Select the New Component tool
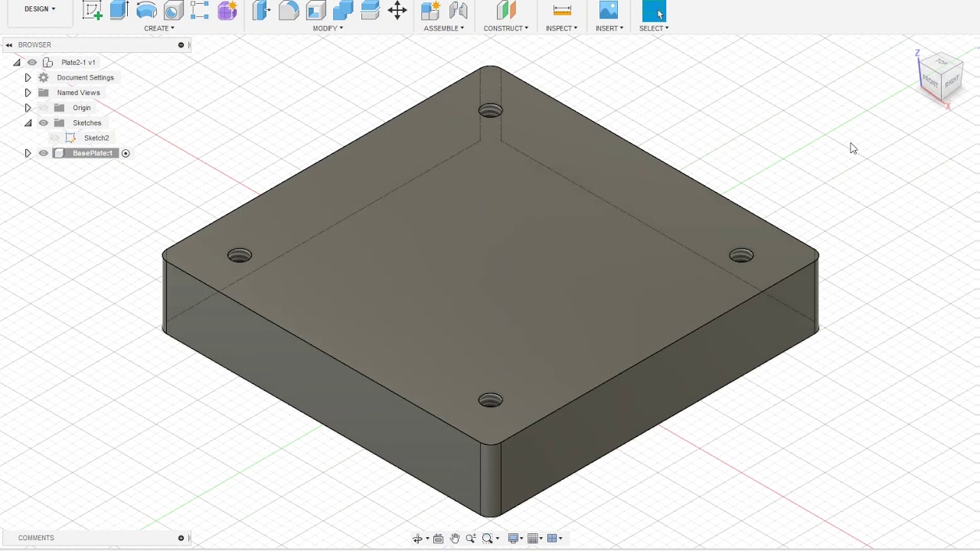The width and height of the screenshot is (980, 551). (x=431, y=10)
